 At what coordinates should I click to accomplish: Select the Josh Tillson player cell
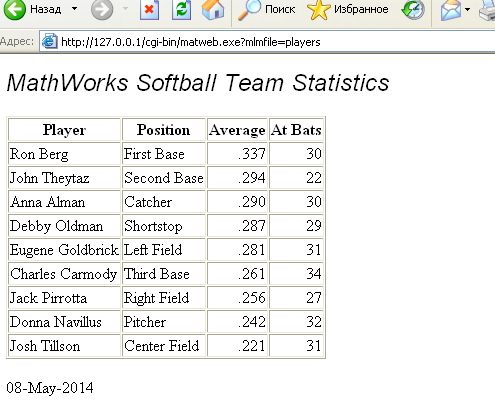coord(64,346)
